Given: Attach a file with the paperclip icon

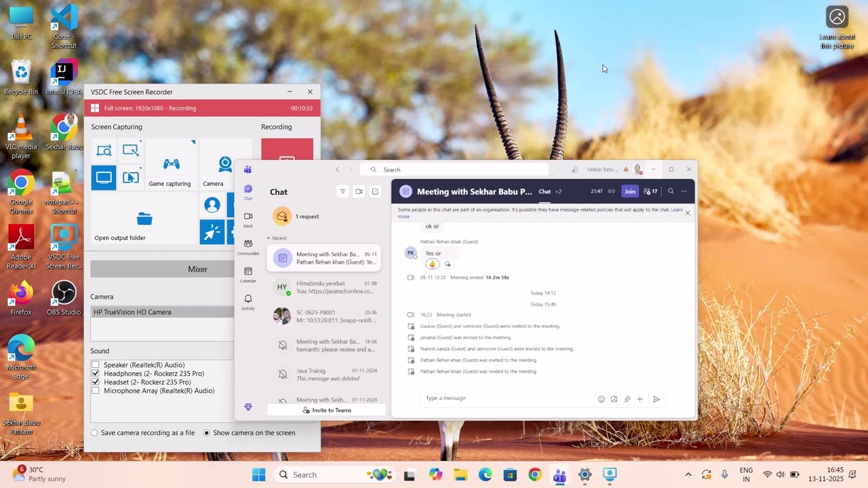Looking at the screenshot, I should click(627, 399).
